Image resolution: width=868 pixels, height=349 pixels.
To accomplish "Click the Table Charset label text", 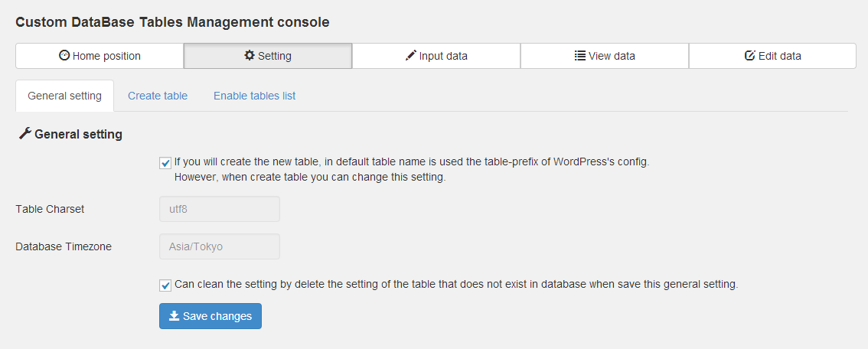I will coord(50,209).
